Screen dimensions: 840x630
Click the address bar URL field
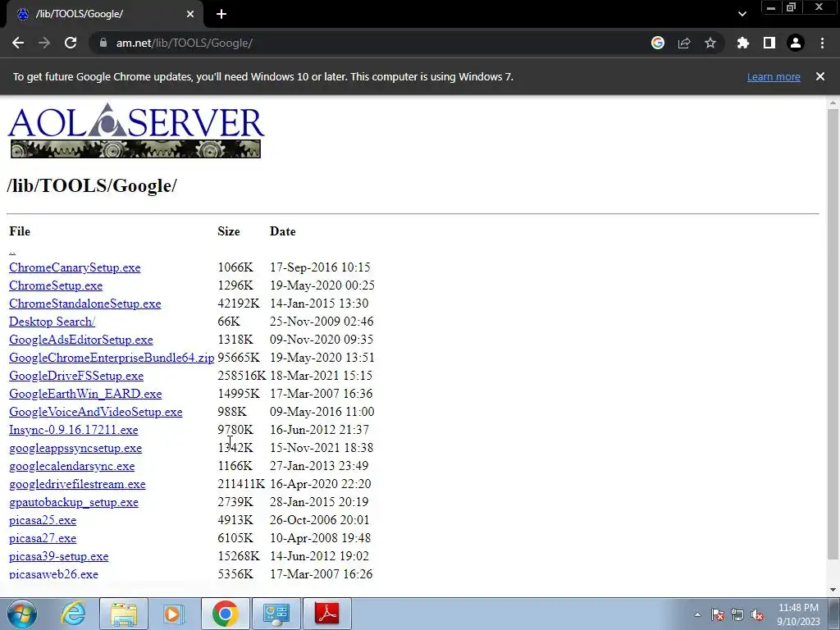point(370,43)
